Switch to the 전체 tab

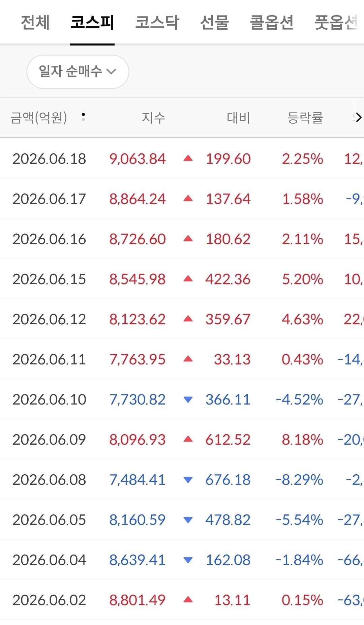(x=35, y=23)
